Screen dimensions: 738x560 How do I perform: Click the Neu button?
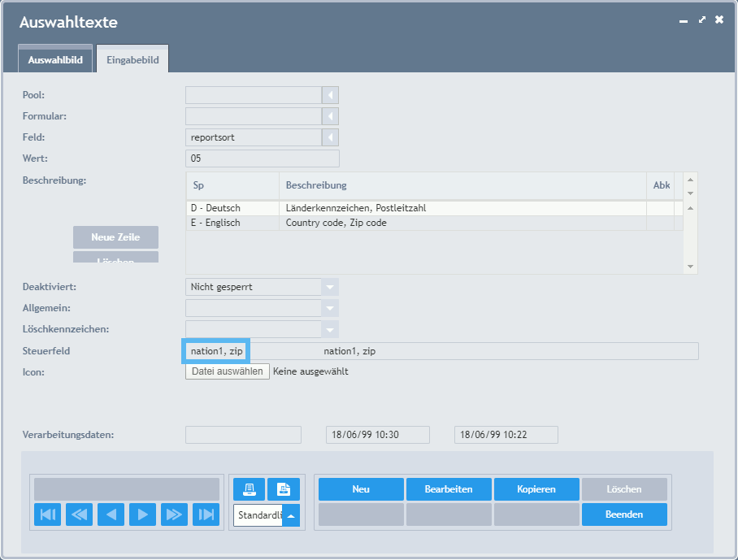[x=361, y=489]
